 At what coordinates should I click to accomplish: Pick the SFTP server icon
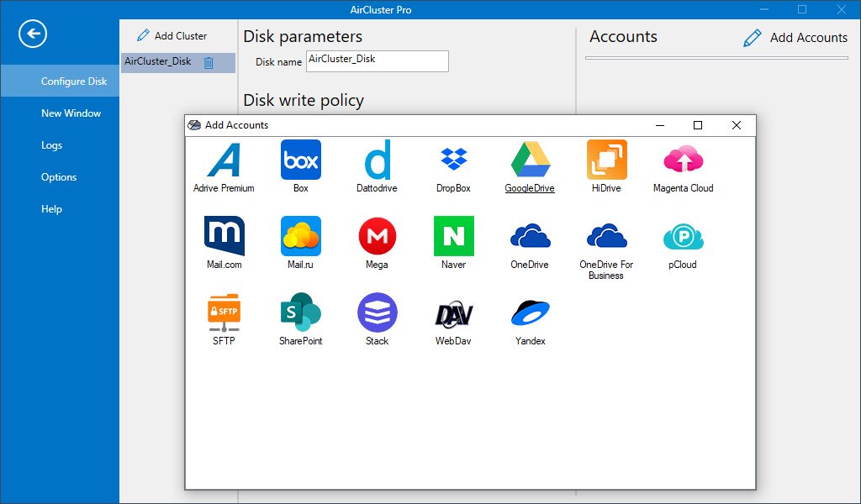click(x=224, y=312)
